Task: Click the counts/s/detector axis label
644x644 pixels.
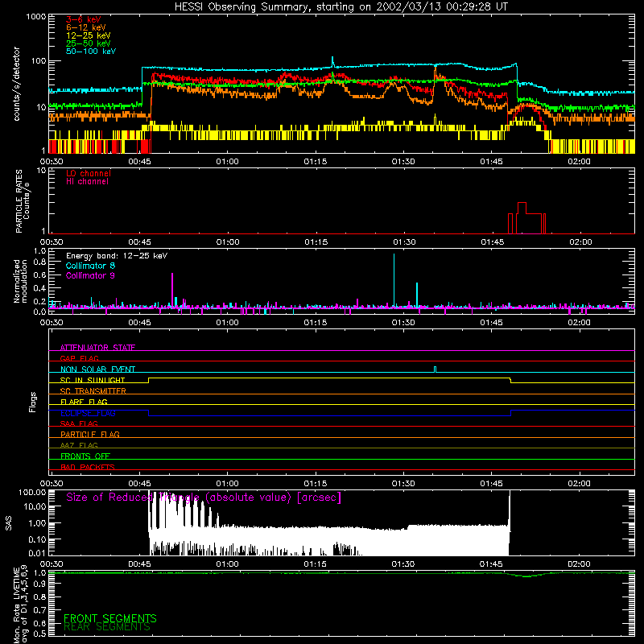Action: point(16,84)
